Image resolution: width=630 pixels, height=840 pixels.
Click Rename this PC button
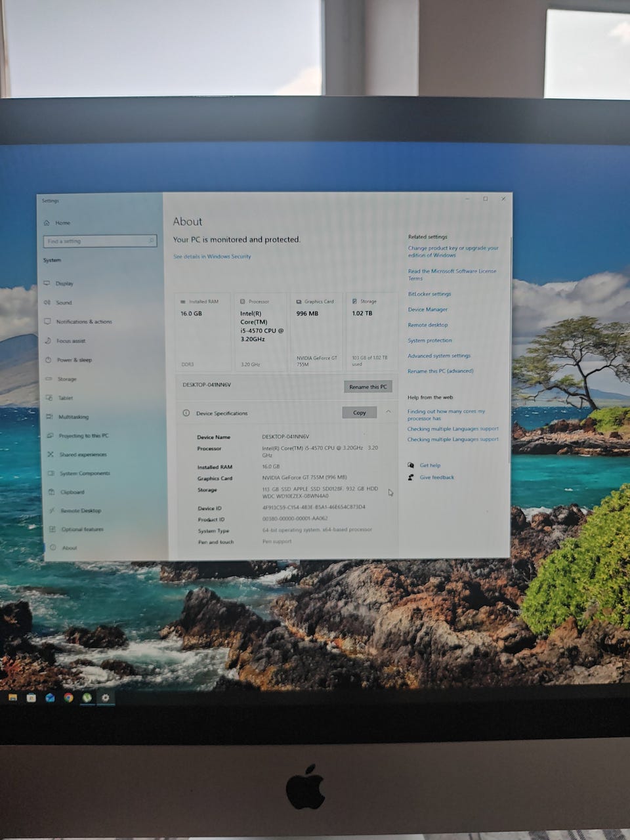[368, 387]
